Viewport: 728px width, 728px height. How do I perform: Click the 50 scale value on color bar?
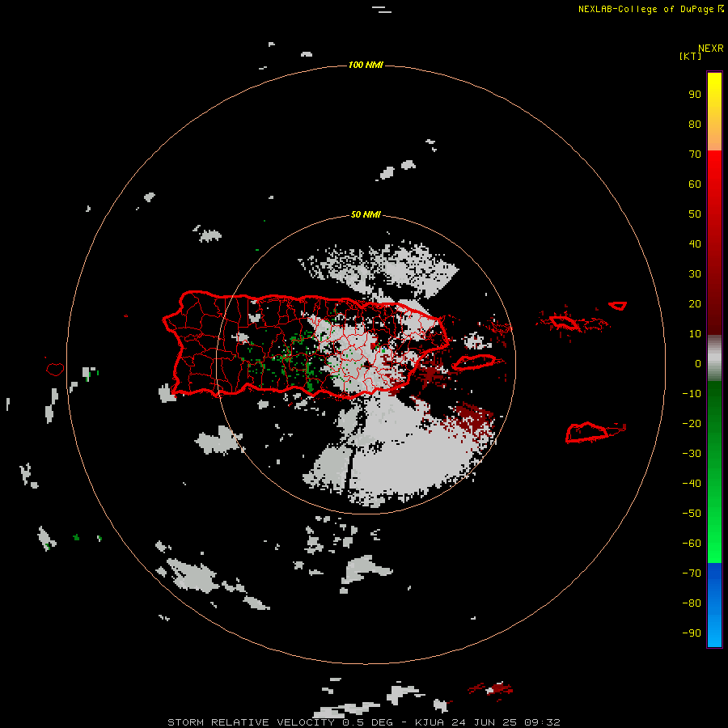point(695,214)
